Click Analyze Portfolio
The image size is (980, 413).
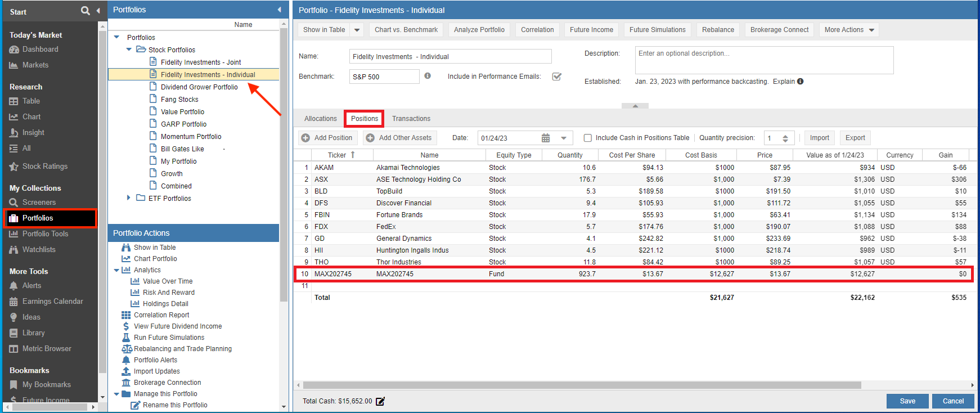point(479,30)
